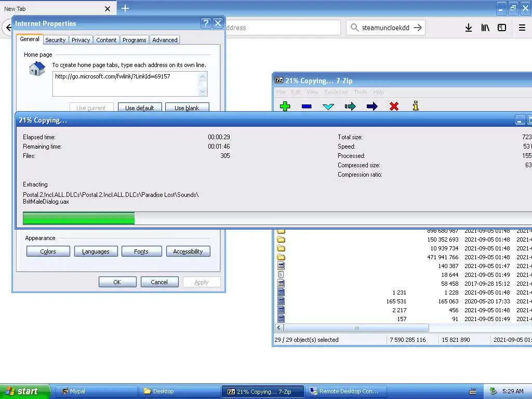
Task: Click the browser search field steamuncloekdd
Action: point(385,28)
